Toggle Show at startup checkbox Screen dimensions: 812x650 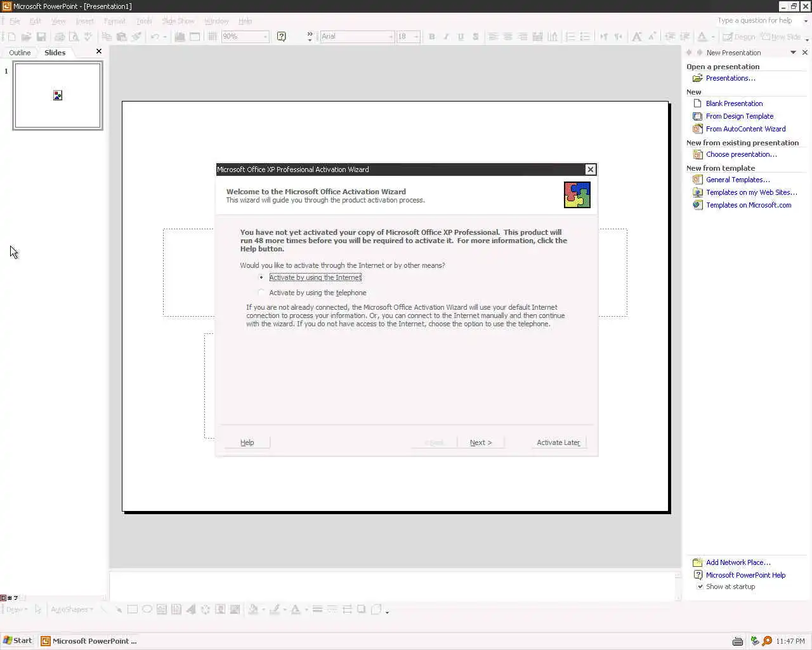point(700,587)
